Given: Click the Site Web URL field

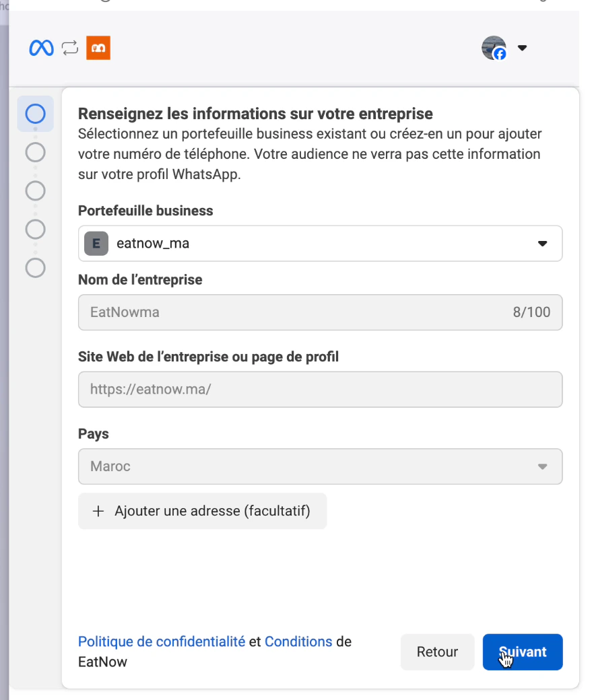Looking at the screenshot, I should (321, 389).
